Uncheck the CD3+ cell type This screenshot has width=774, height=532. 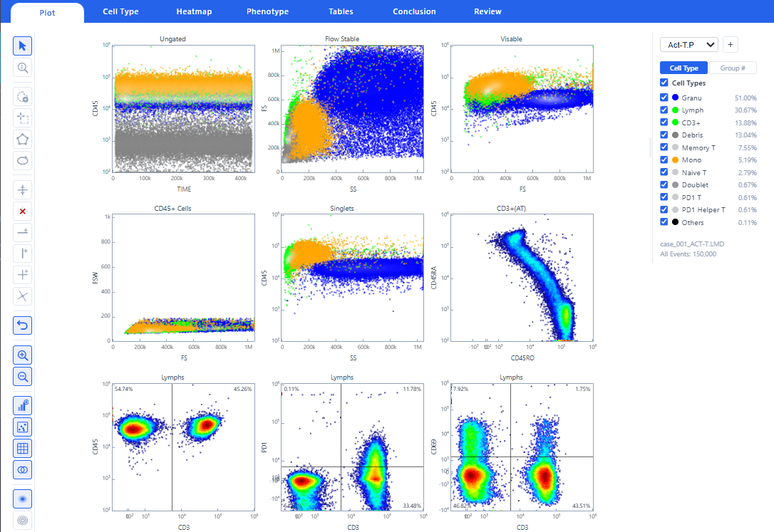pos(664,122)
